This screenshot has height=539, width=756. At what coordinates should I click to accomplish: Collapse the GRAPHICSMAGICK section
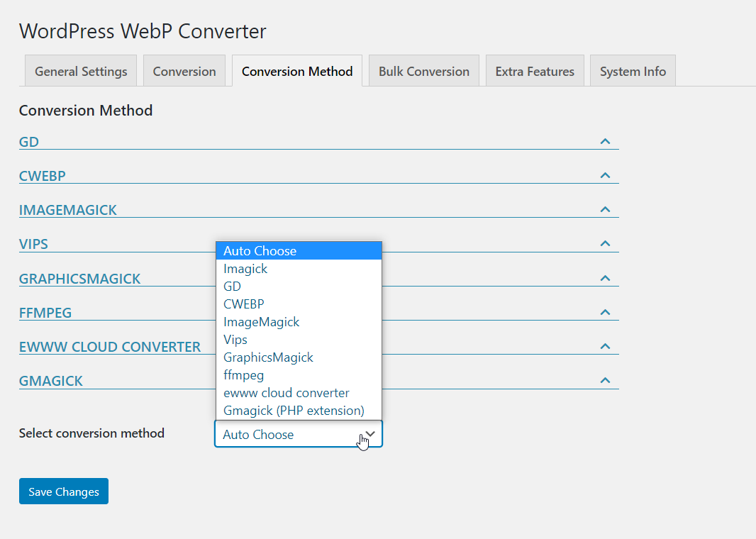pyautogui.click(x=605, y=277)
